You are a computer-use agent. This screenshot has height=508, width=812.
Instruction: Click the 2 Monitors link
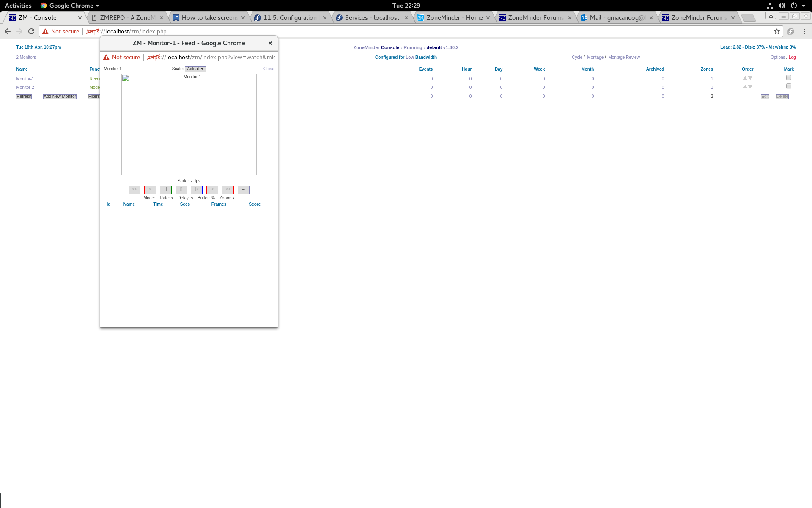tap(26, 57)
